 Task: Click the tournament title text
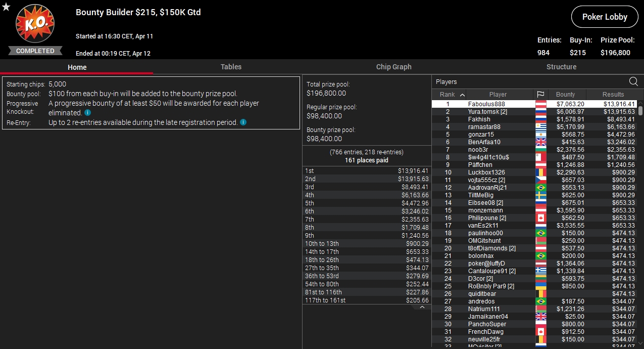click(138, 12)
